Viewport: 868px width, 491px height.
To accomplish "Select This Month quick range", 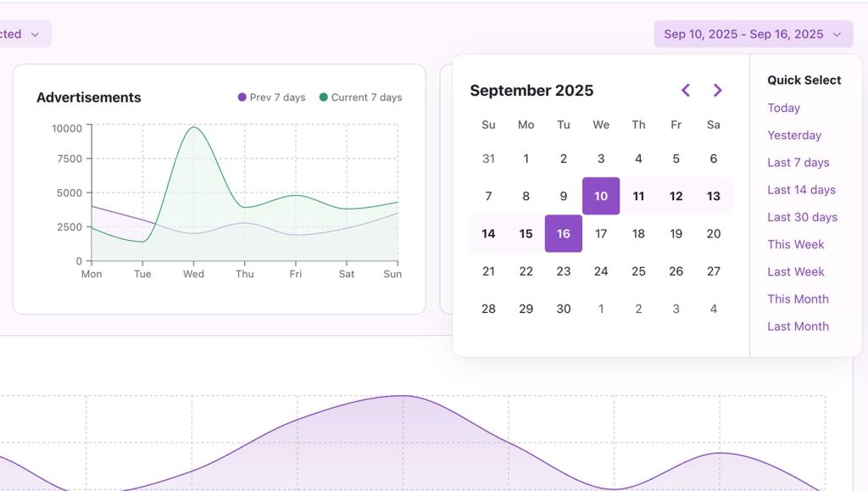I will [798, 299].
